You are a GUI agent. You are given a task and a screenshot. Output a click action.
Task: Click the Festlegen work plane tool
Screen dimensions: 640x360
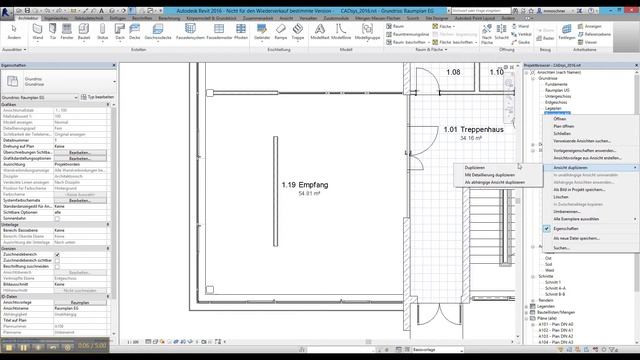[x=567, y=31]
